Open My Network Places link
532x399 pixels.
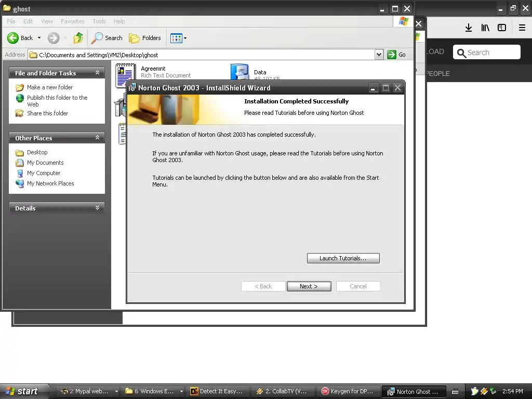[50, 183]
